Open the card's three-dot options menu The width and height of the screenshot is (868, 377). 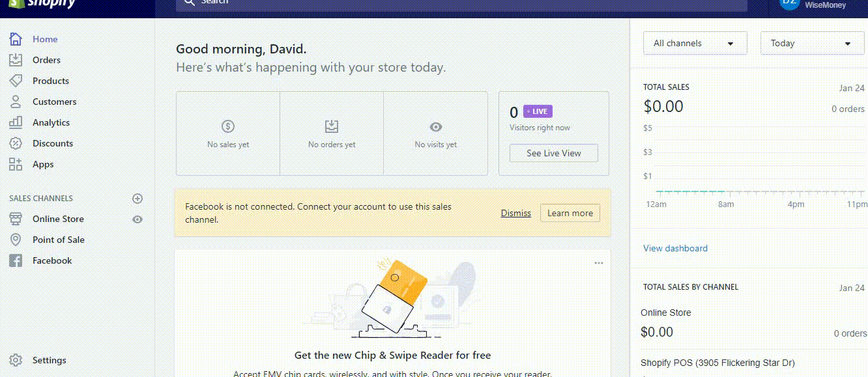[x=599, y=263]
